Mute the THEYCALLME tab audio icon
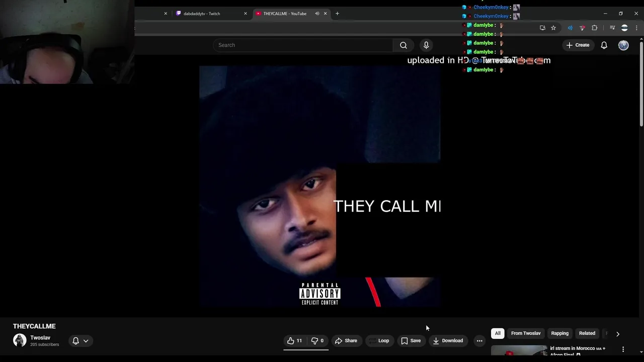 click(317, 14)
